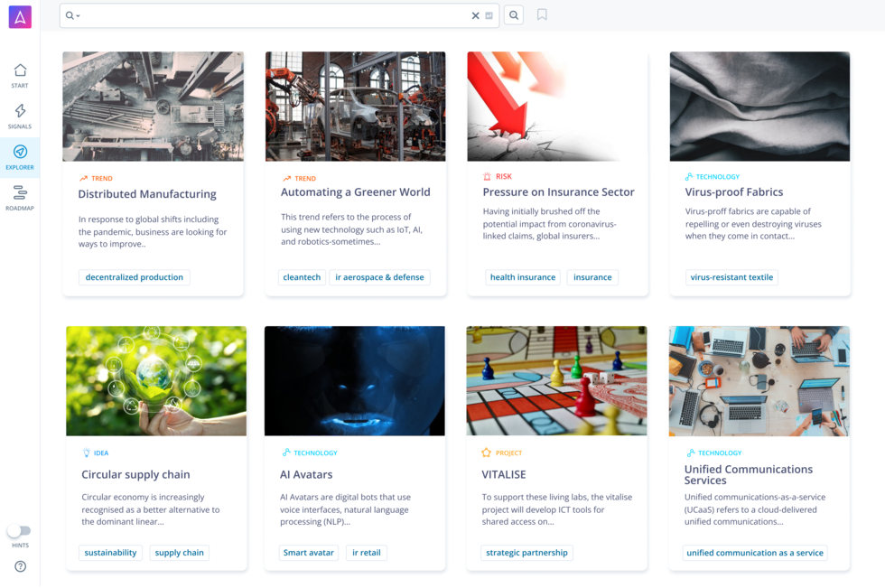Image resolution: width=885 pixels, height=588 pixels.
Task: Select unified communication as a service tag
Action: (x=755, y=553)
